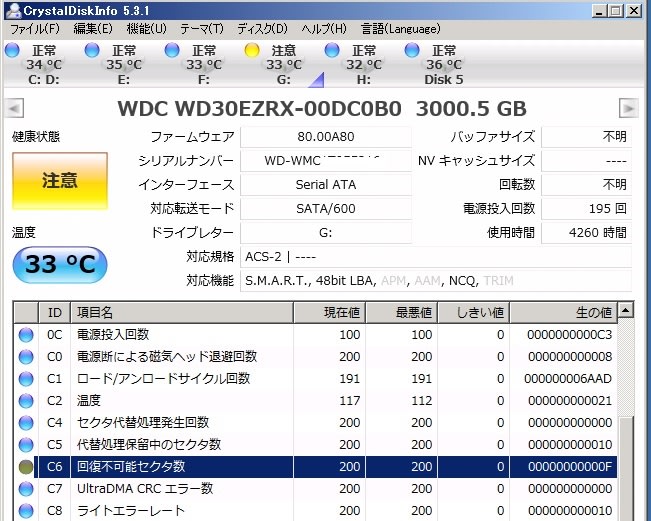The height and width of the screenshot is (521, 651).
Task: Click the status orb of row C0
Action: tap(26, 357)
